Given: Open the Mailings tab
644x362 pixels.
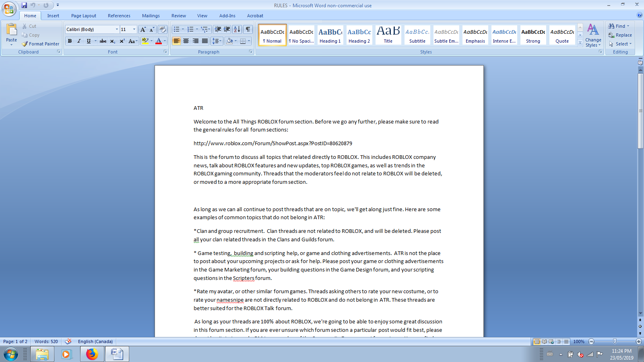Looking at the screenshot, I should point(151,16).
